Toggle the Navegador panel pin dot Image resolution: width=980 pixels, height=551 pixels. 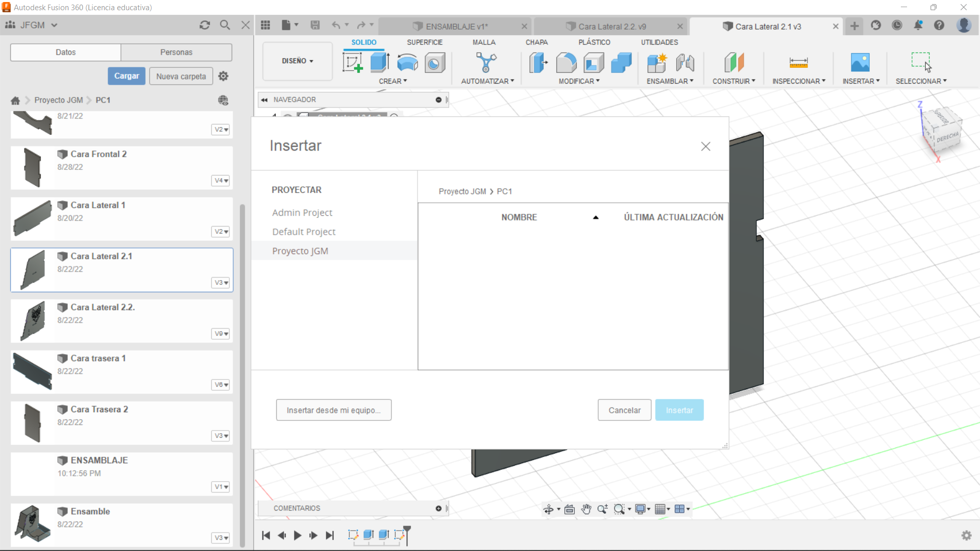tap(438, 99)
